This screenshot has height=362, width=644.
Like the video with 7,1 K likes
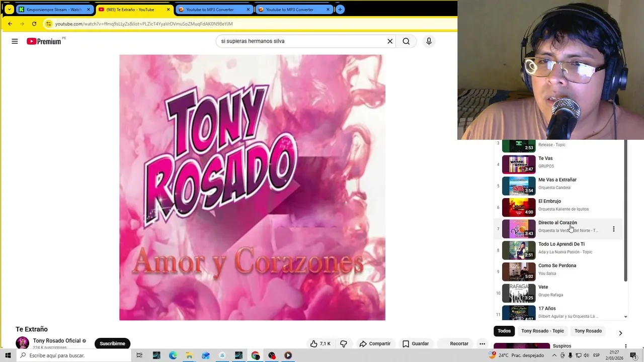[x=320, y=343]
